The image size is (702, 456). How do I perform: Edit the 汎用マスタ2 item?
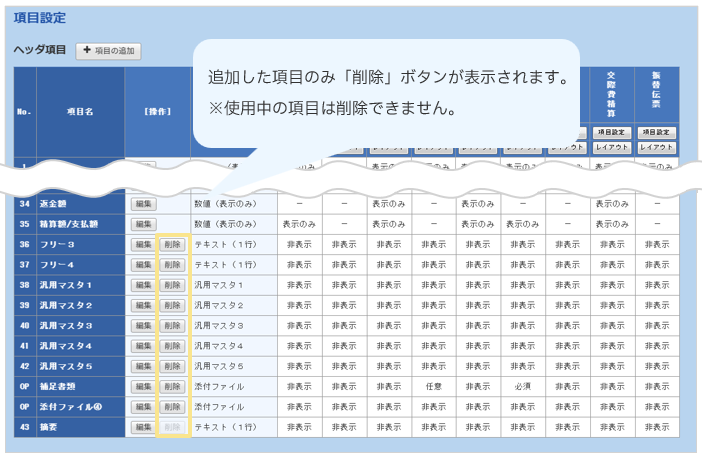144,306
